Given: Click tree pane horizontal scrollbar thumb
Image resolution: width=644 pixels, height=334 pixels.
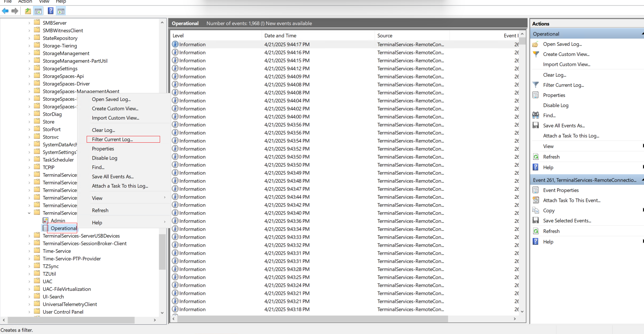Looking at the screenshot, I should (x=71, y=320).
